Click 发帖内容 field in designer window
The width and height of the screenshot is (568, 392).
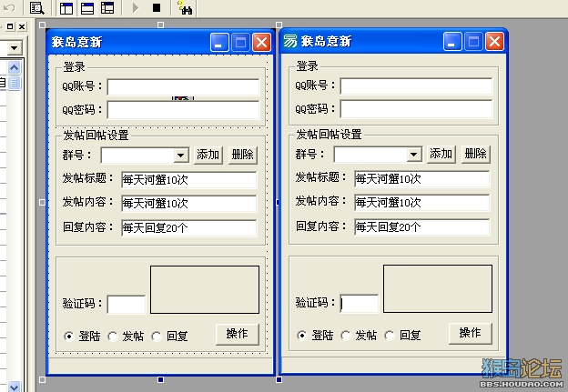coord(189,204)
